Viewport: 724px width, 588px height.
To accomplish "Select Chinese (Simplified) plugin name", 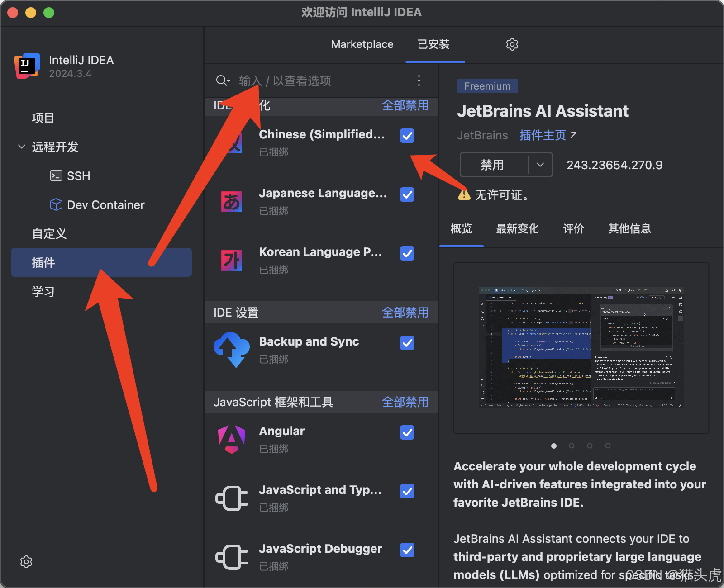I will click(322, 134).
